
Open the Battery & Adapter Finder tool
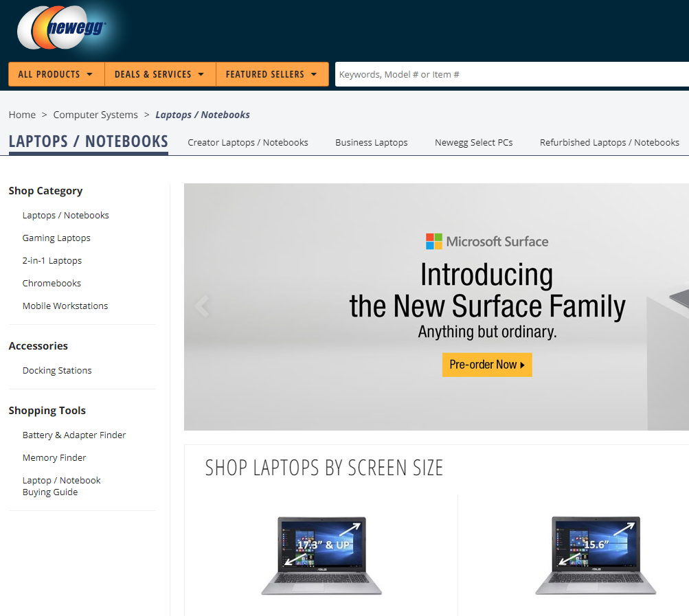pyautogui.click(x=74, y=435)
